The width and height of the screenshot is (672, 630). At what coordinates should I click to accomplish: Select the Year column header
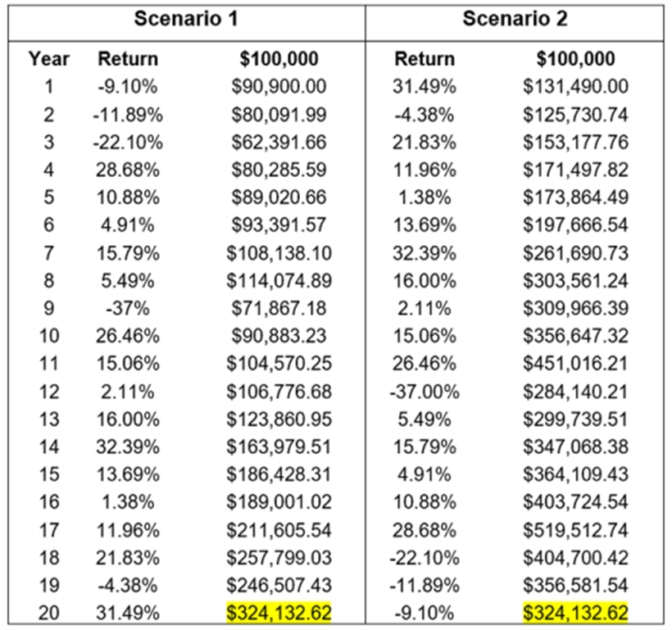(x=48, y=59)
